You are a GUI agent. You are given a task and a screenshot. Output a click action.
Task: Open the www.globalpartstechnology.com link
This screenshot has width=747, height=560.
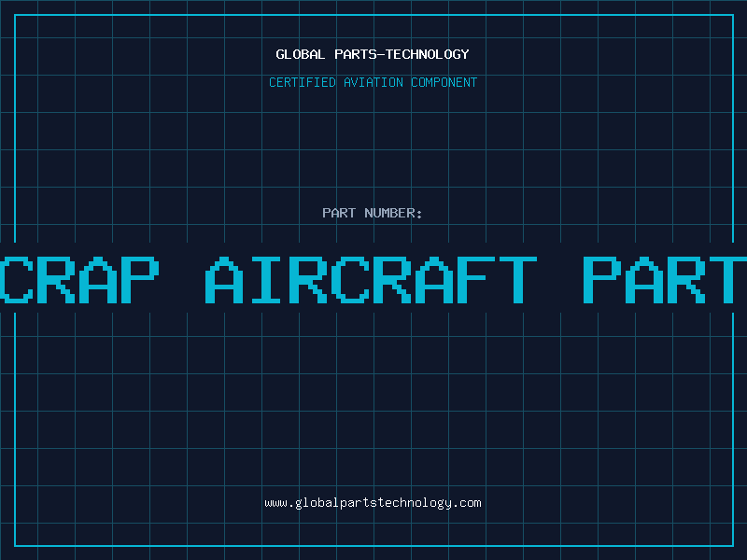(x=373, y=503)
